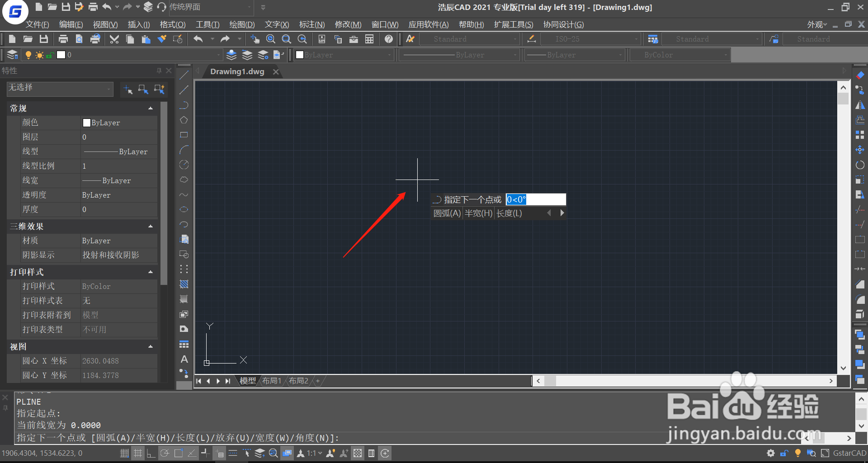The width and height of the screenshot is (868, 463).
Task: Open the 修改(M) menu
Action: point(348,25)
